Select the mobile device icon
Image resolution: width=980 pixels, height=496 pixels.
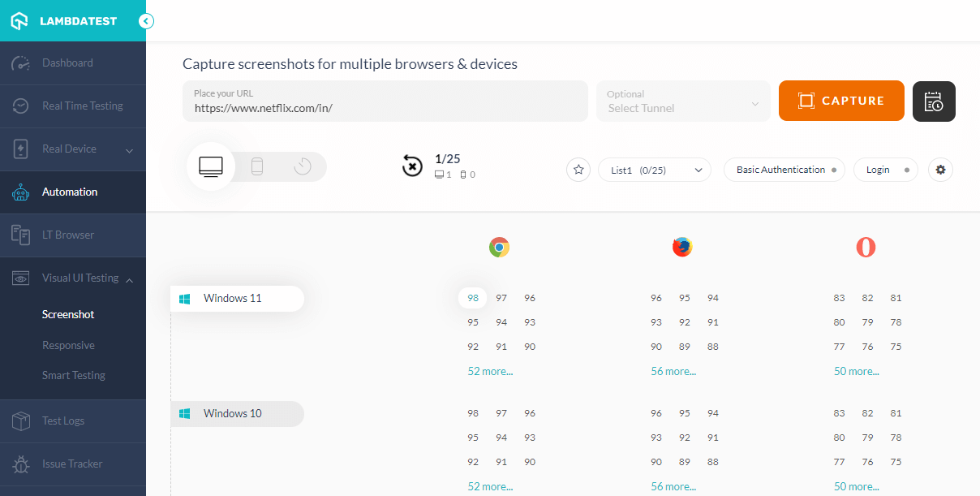(x=256, y=166)
